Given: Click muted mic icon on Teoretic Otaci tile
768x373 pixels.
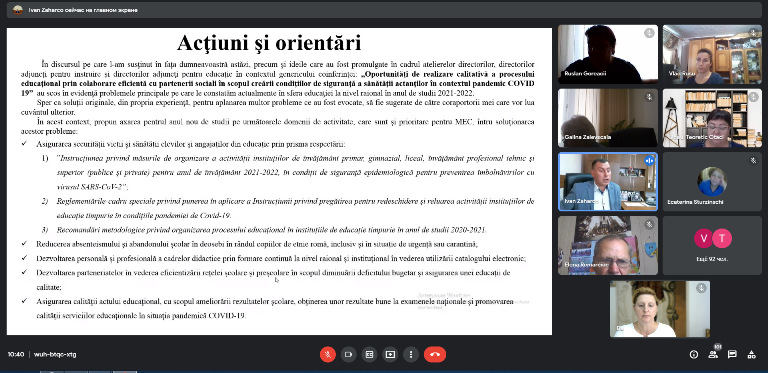Looking at the screenshot, I should click(x=754, y=97).
